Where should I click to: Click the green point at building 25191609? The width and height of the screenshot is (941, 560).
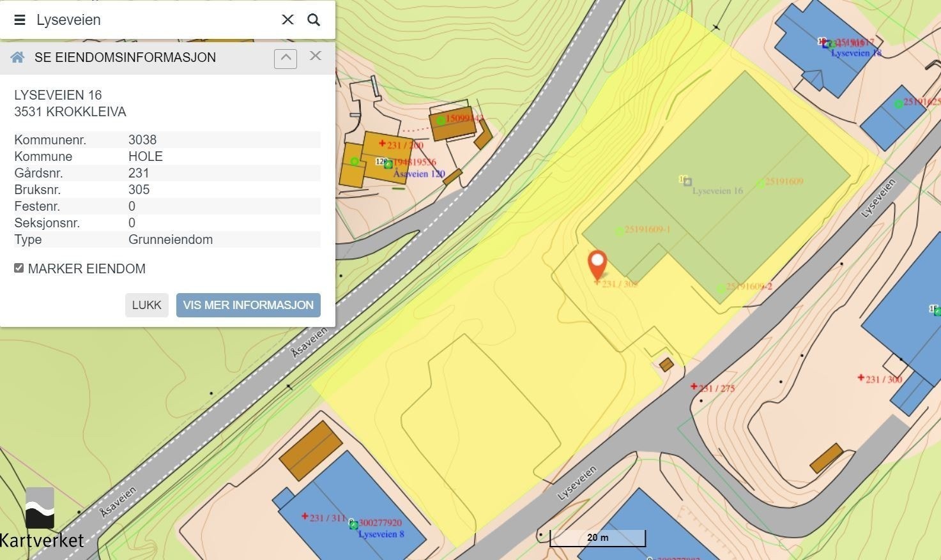(x=761, y=184)
